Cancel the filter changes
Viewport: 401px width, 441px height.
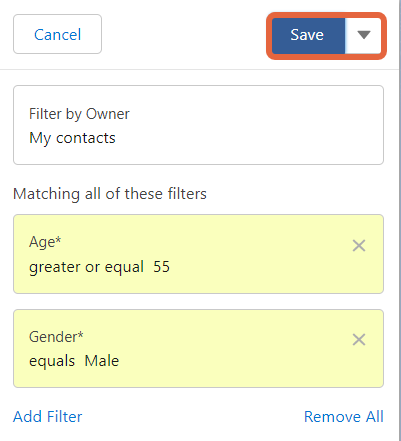[57, 34]
